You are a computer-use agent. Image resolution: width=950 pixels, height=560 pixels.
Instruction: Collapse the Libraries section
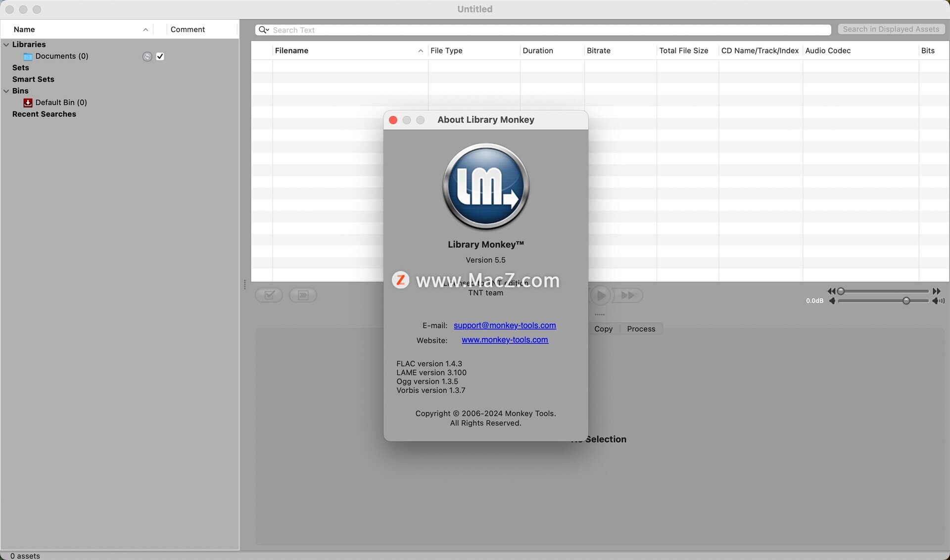click(6, 45)
